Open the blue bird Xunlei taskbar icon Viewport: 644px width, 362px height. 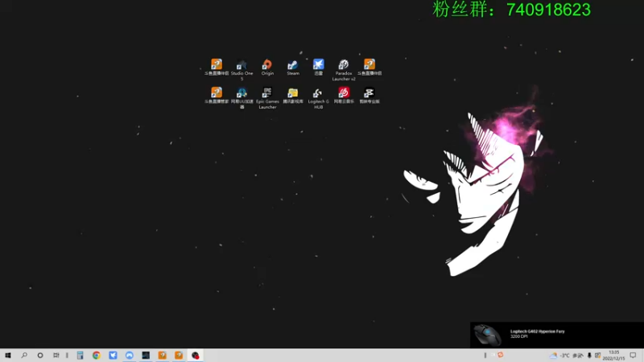113,356
